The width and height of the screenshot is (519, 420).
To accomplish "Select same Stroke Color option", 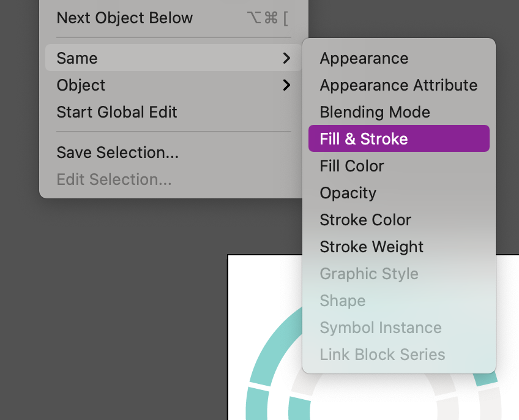I will click(x=365, y=220).
